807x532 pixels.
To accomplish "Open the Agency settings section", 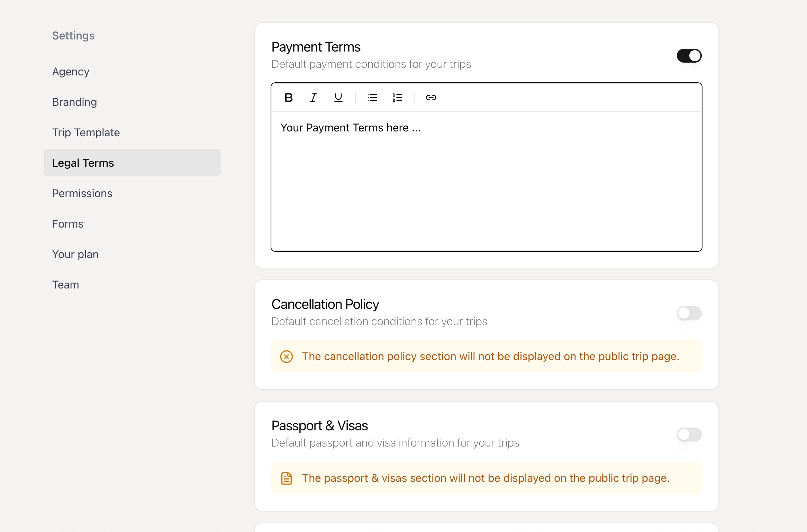I will coord(71,72).
